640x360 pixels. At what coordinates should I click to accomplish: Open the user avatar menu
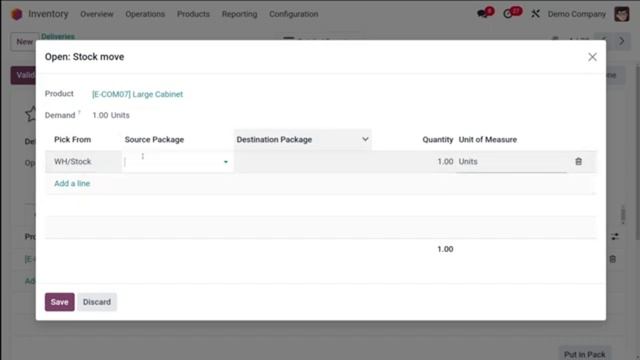(x=622, y=14)
